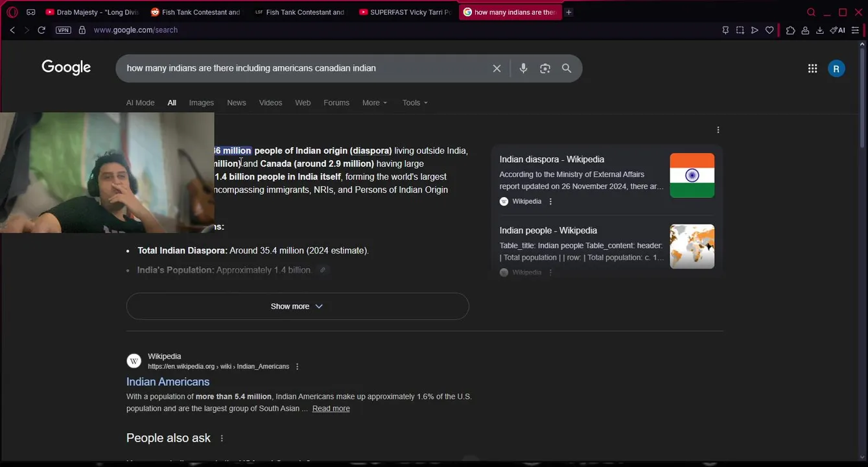The width and height of the screenshot is (868, 467).
Task: Expand the Tools dropdown
Action: [415, 102]
